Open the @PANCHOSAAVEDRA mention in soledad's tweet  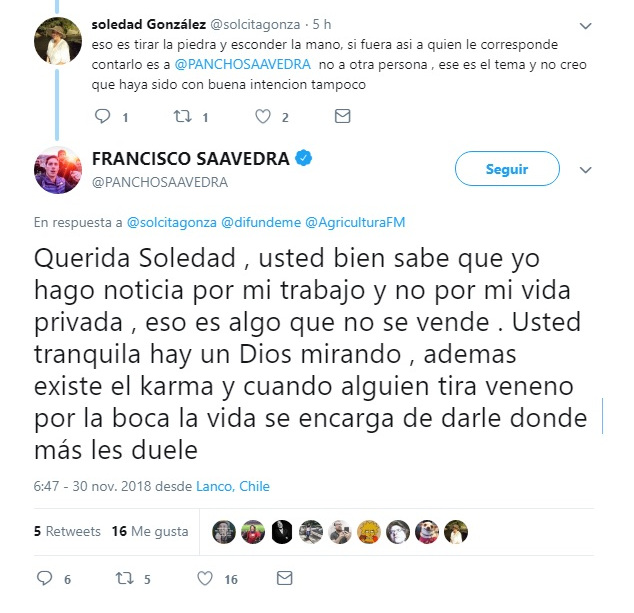(243, 64)
